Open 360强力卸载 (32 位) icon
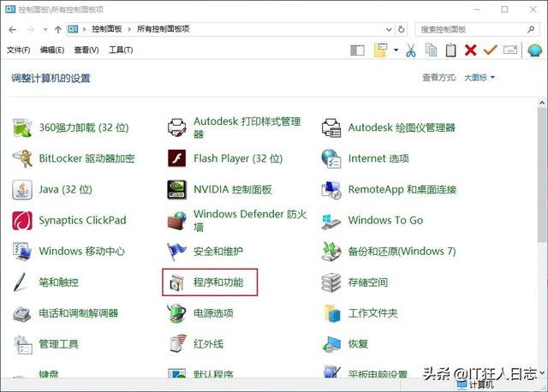The width and height of the screenshot is (548, 392). click(x=22, y=128)
